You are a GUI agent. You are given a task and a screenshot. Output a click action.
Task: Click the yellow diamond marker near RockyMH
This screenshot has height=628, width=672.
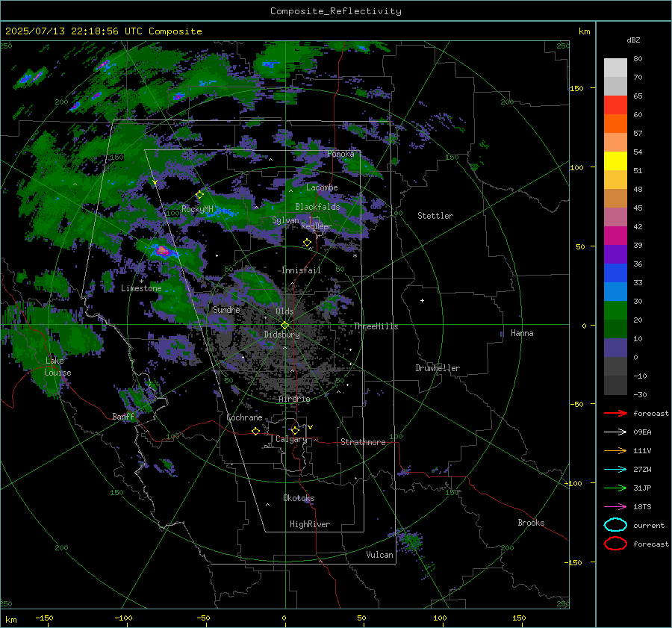tap(199, 195)
